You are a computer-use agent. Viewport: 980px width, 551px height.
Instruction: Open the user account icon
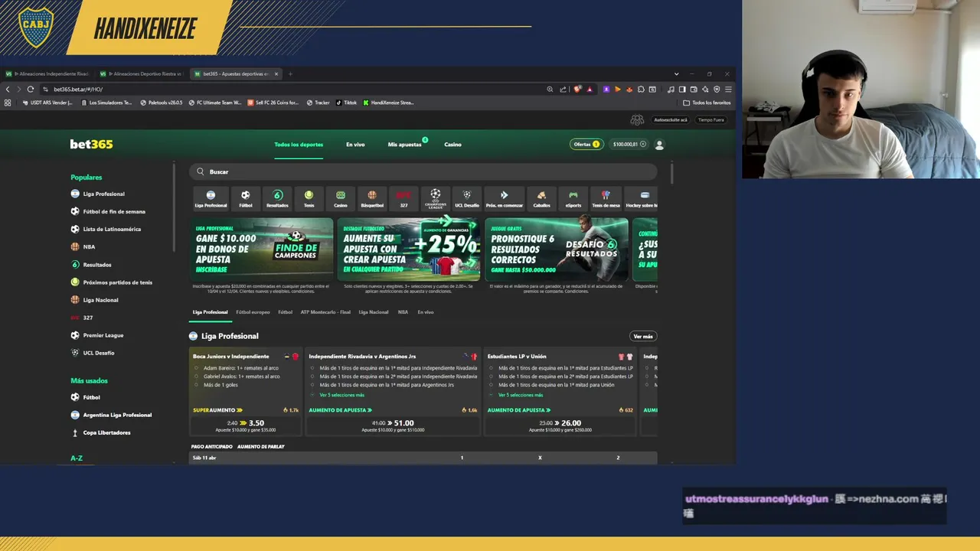(659, 144)
